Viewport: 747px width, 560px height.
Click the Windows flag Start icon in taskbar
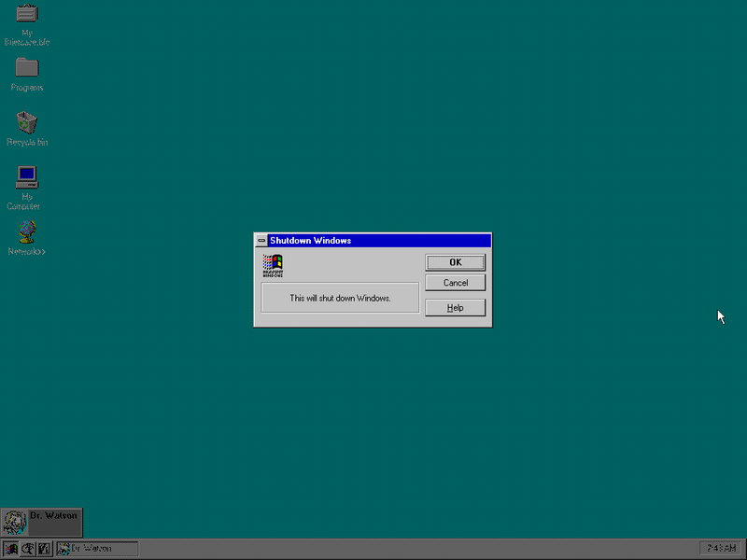tap(11, 549)
